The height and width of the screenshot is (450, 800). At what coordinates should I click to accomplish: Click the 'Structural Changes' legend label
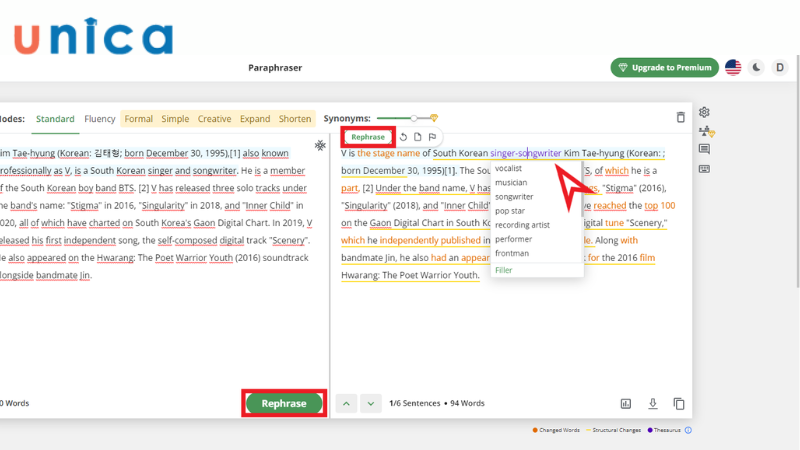click(616, 430)
